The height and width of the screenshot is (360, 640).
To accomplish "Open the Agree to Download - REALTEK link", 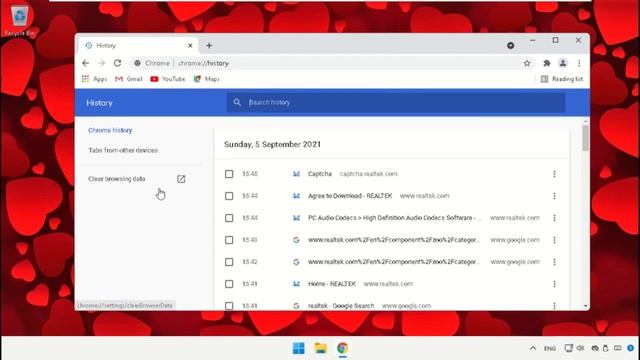I will pos(350,196).
